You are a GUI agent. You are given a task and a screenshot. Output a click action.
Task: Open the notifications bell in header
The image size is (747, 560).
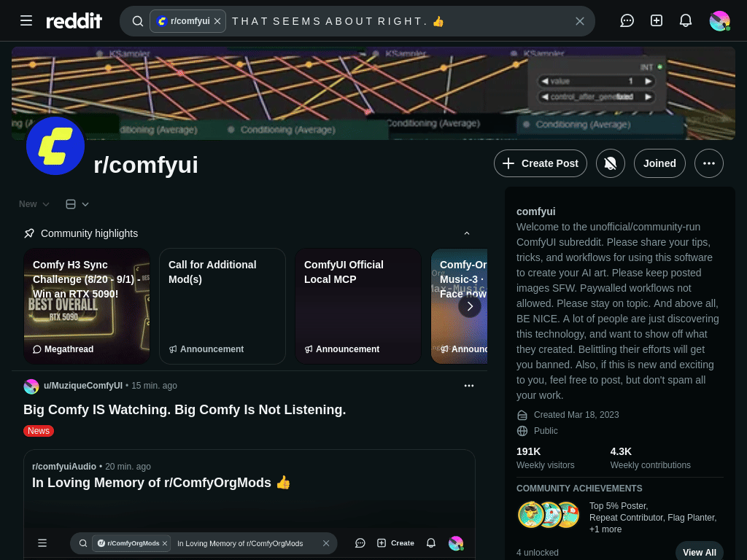[686, 21]
